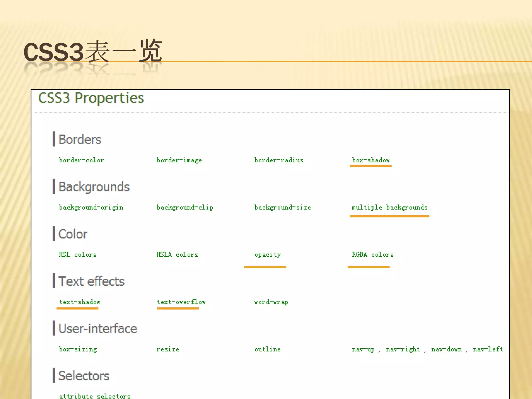Select the multiple backgrounds link
This screenshot has width=532, height=399.
(390, 208)
